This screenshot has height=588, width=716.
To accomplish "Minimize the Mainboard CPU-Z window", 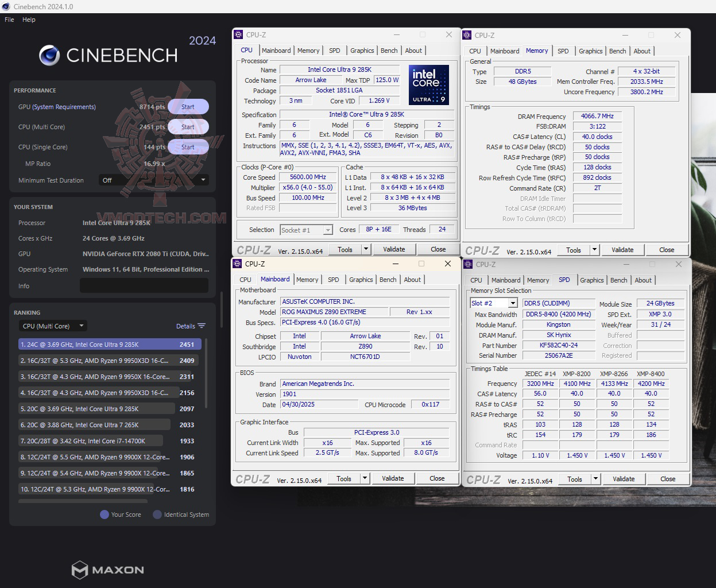I will click(x=395, y=264).
